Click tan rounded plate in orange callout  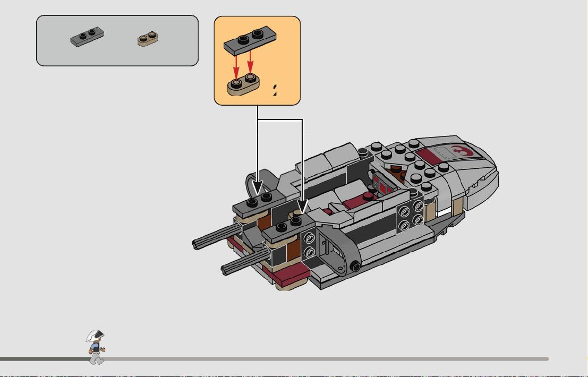(243, 84)
